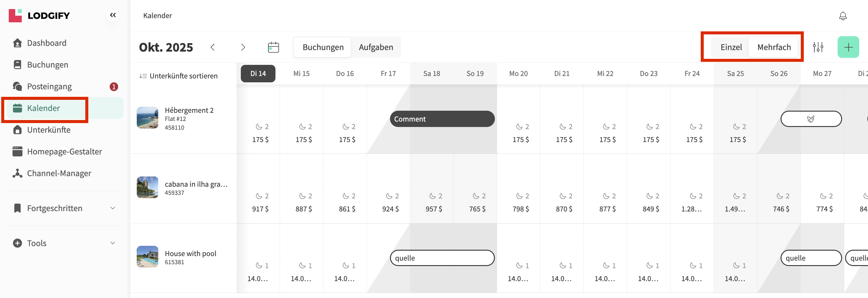Go to previous month arrow
This screenshot has width=868, height=298.
(x=212, y=47)
